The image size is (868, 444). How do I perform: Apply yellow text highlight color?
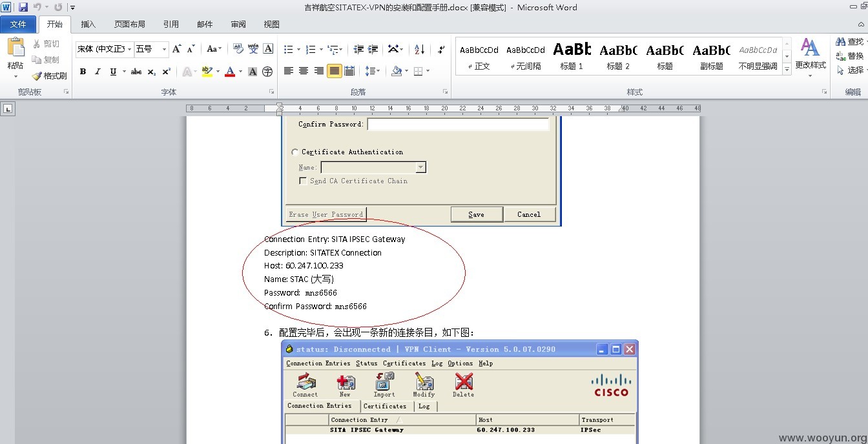click(x=207, y=72)
